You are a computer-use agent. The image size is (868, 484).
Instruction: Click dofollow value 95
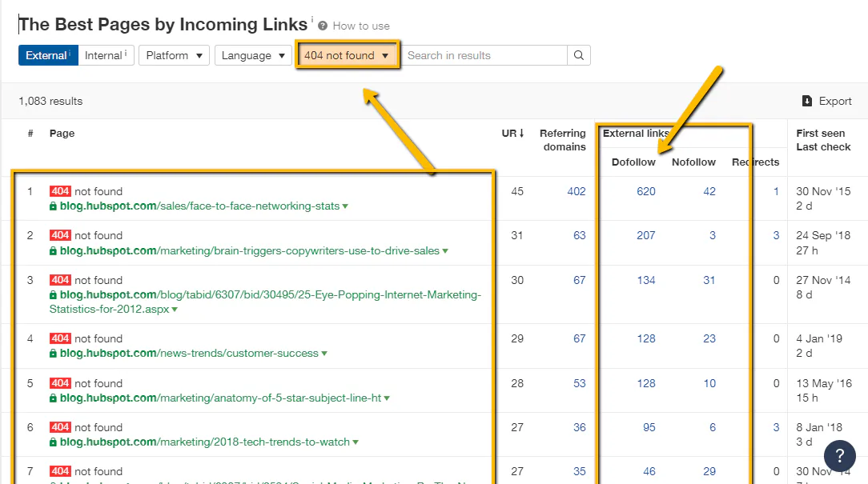coord(649,427)
